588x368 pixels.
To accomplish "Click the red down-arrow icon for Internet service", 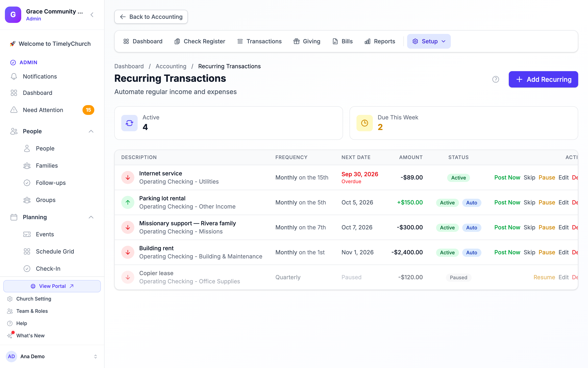I will 128,177.
